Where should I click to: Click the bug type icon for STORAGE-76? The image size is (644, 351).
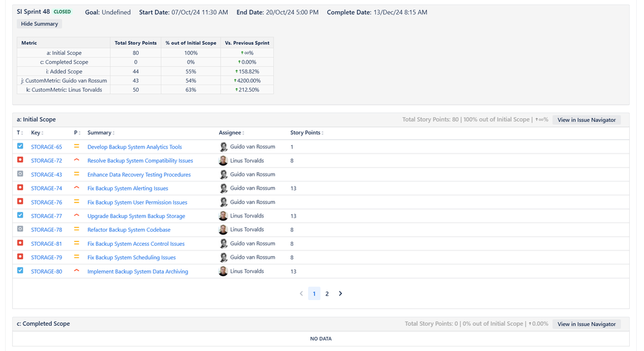coord(20,201)
